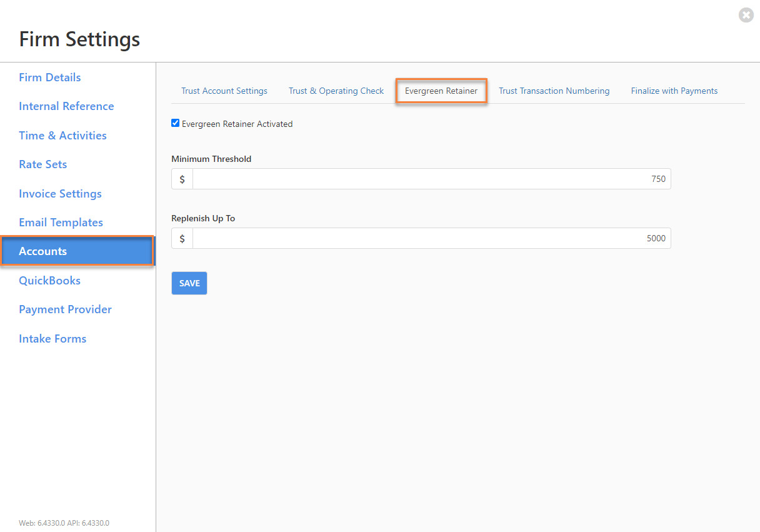Open Trust Transaction Numbering tab
This screenshot has width=760, height=532.
554,91
